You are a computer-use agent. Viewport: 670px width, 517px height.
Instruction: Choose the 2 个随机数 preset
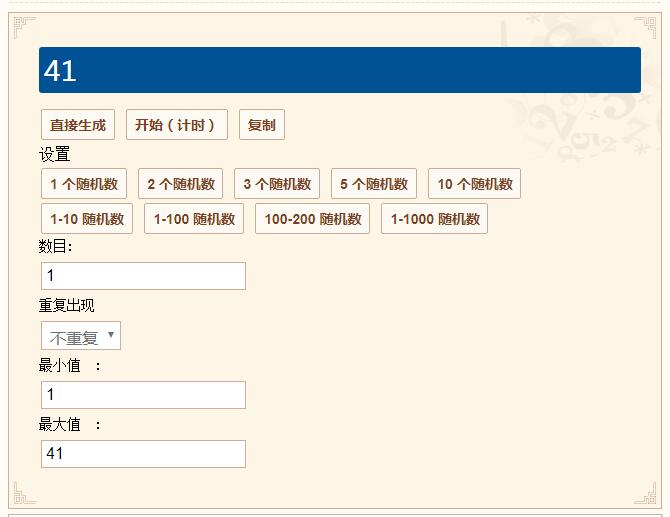pos(180,184)
